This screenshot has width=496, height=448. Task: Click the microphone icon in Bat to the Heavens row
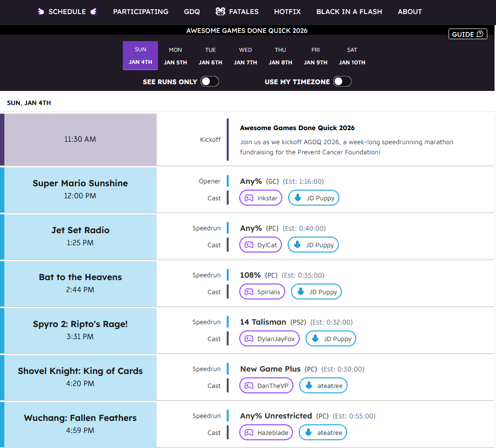click(x=301, y=292)
